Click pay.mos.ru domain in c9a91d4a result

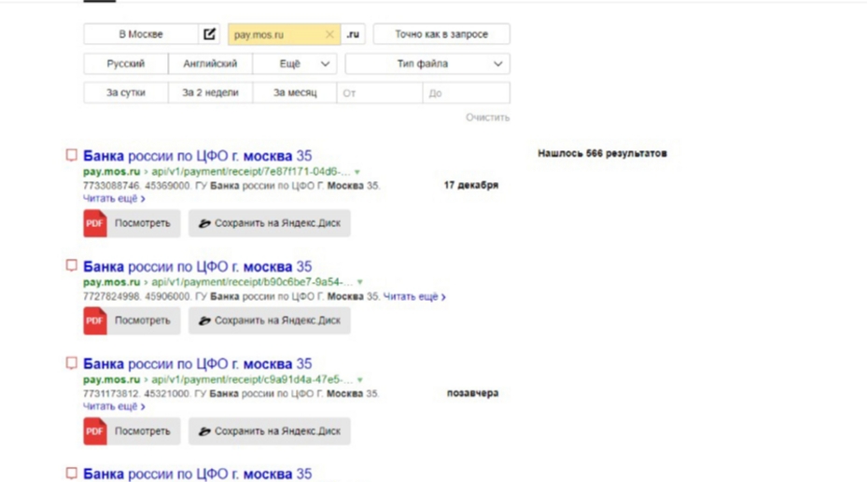coord(112,379)
